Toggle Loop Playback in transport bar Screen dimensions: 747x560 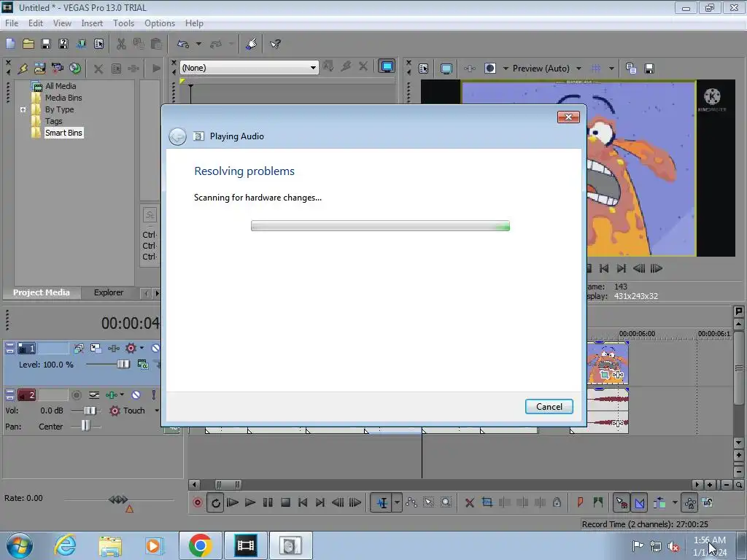(215, 502)
